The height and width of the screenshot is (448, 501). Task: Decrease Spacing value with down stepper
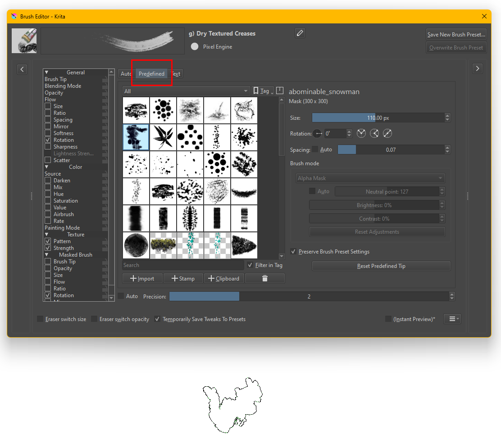447,151
